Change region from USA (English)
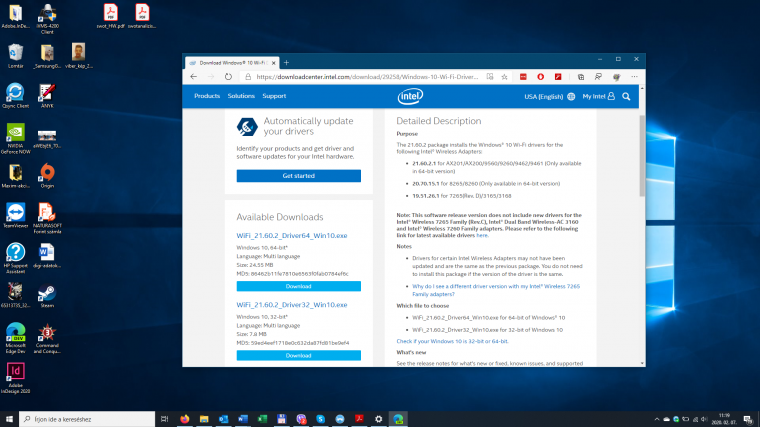 coord(549,96)
